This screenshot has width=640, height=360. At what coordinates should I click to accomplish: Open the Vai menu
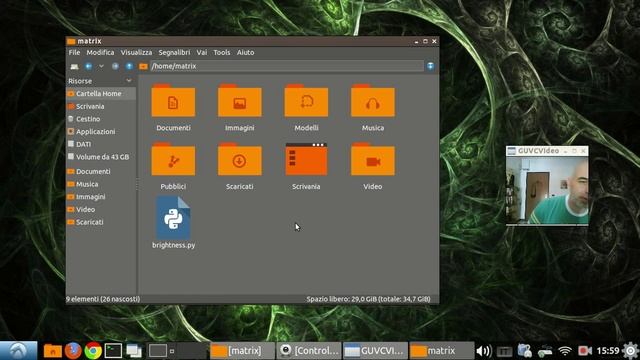[x=202, y=52]
